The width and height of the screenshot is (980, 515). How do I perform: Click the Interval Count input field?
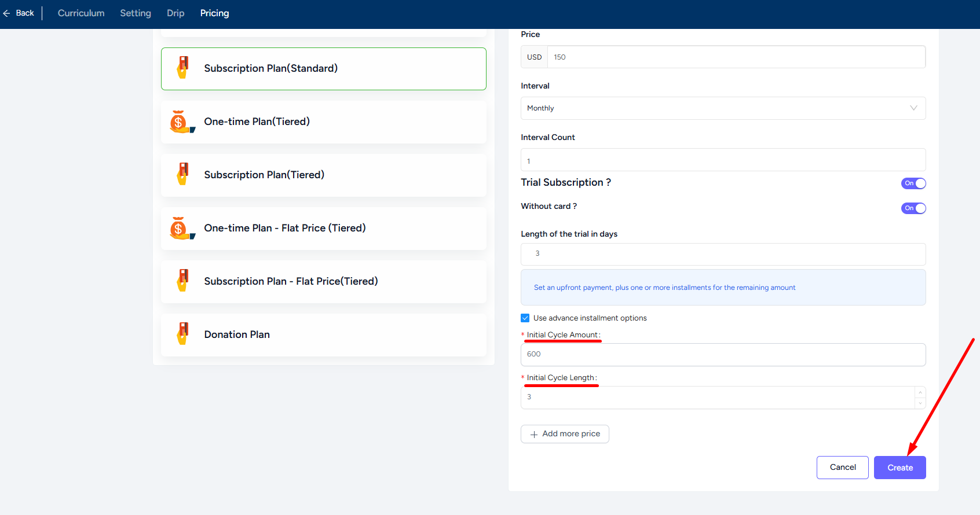pos(723,160)
